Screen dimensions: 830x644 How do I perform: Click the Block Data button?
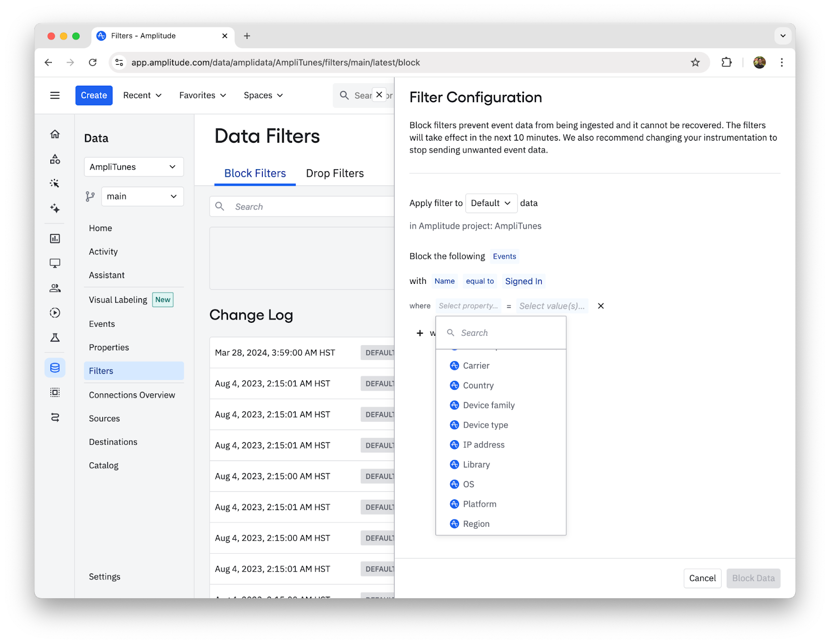point(753,579)
